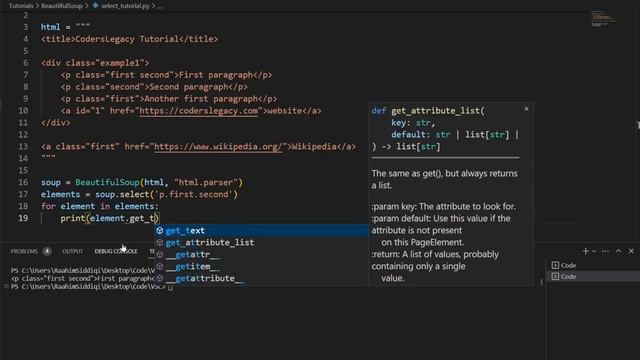Image resolution: width=640 pixels, height=360 pixels.
Task: Click the problems count badge showing 4
Action: point(47,251)
